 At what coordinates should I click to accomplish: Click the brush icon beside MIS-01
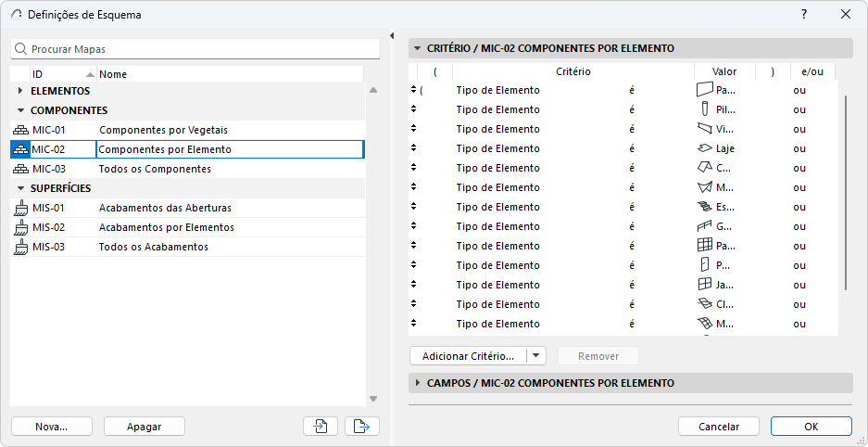[20, 208]
